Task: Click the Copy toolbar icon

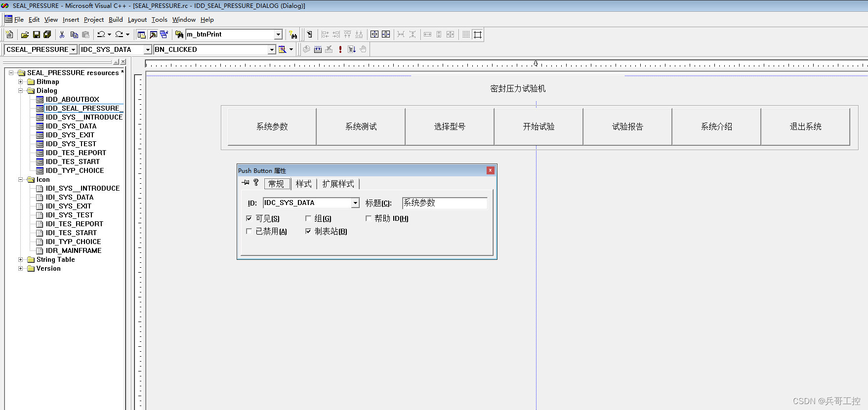Action: (x=74, y=35)
